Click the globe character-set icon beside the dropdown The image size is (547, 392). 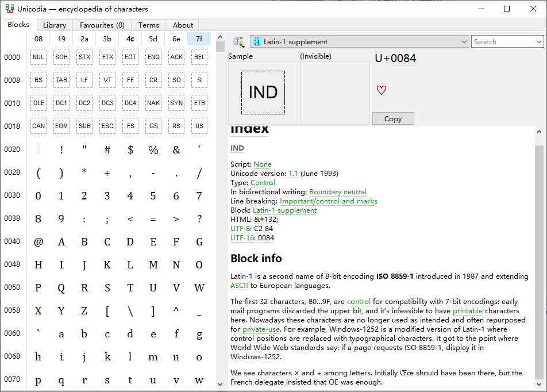click(x=238, y=41)
